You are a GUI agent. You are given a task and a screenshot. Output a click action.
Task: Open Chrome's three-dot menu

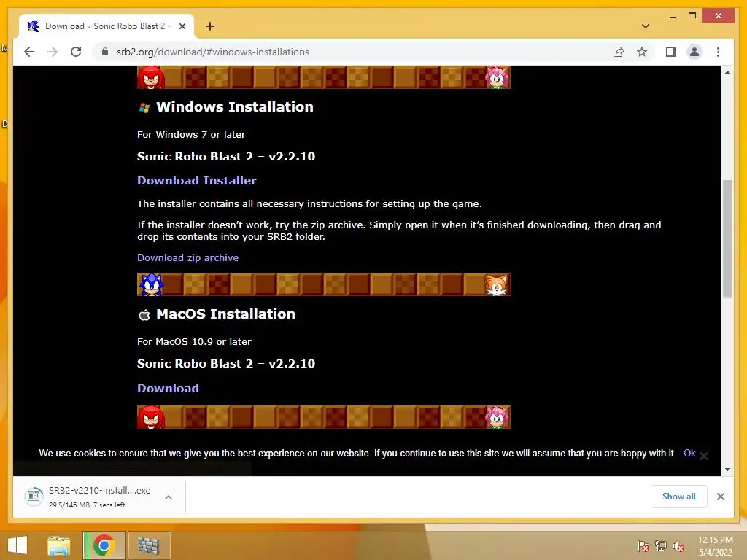pos(718,52)
